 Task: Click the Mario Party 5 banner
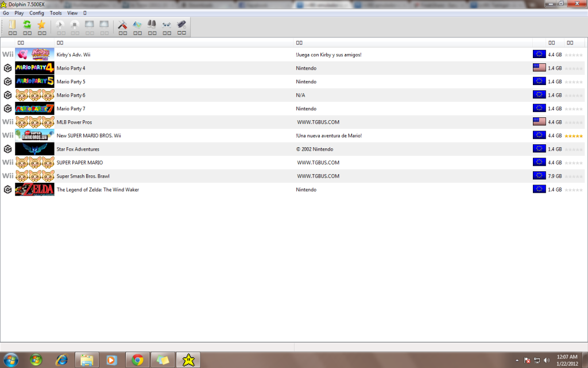[34, 82]
